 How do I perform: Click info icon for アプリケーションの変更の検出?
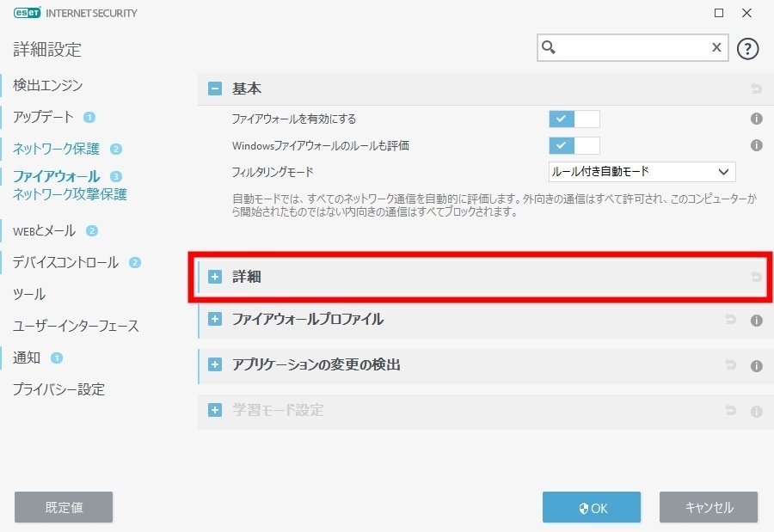click(756, 365)
